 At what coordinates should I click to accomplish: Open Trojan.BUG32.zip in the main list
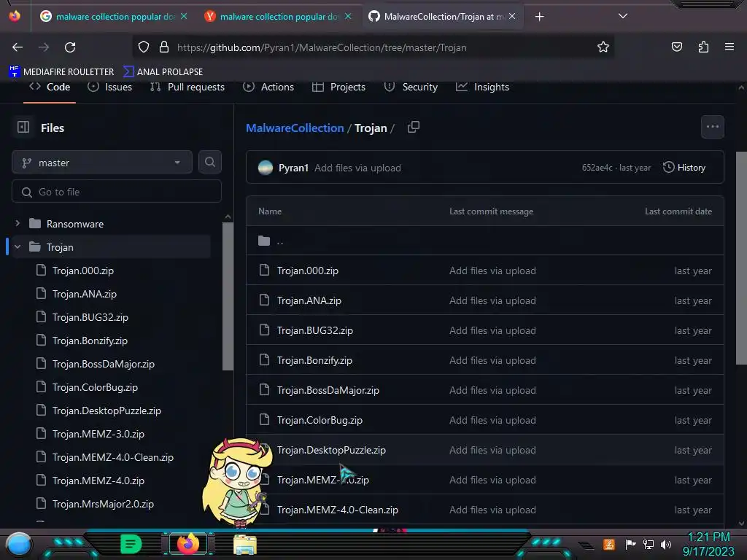pyautogui.click(x=315, y=330)
